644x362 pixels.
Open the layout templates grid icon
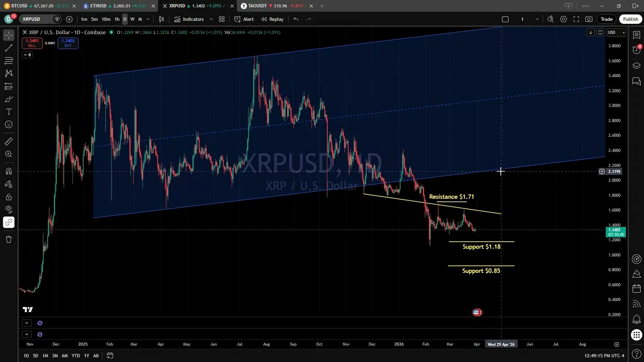222,19
